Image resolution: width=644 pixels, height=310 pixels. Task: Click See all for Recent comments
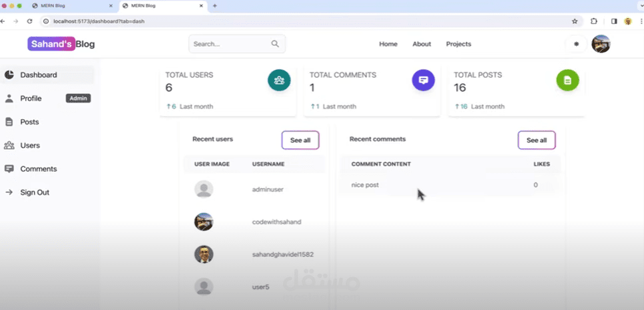(536, 140)
